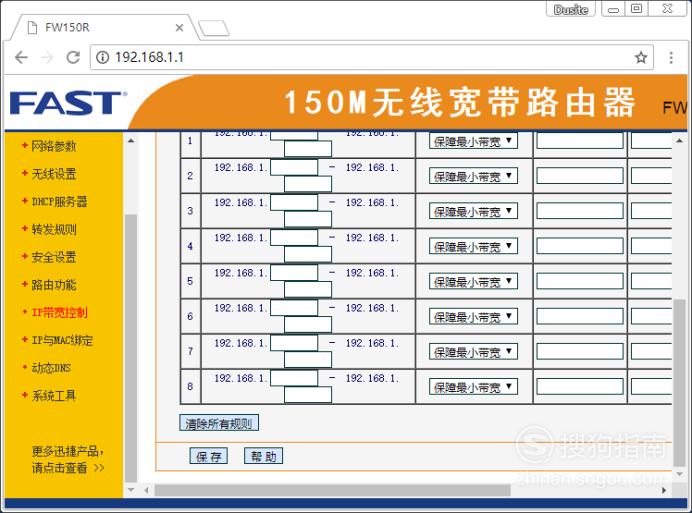Open the Chrome three-dot menu
692x513 pixels.
pyautogui.click(x=671, y=58)
